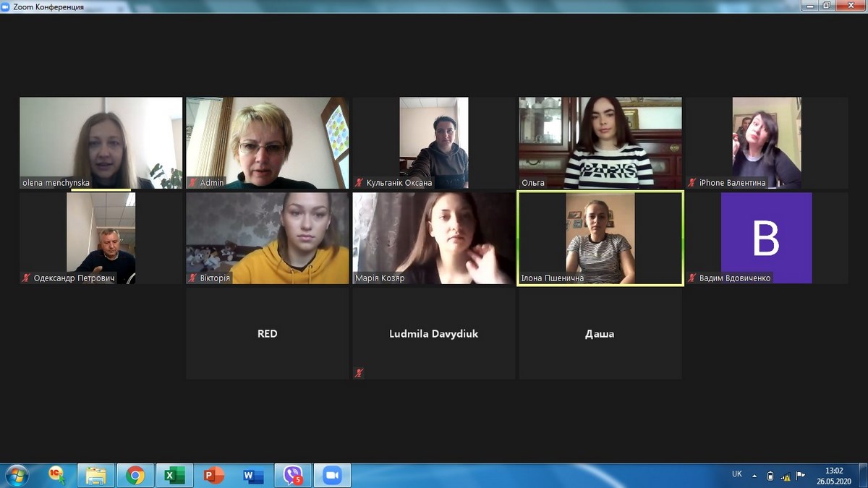Click the network signal tray icon
The height and width of the screenshot is (488, 868).
coord(786,476)
